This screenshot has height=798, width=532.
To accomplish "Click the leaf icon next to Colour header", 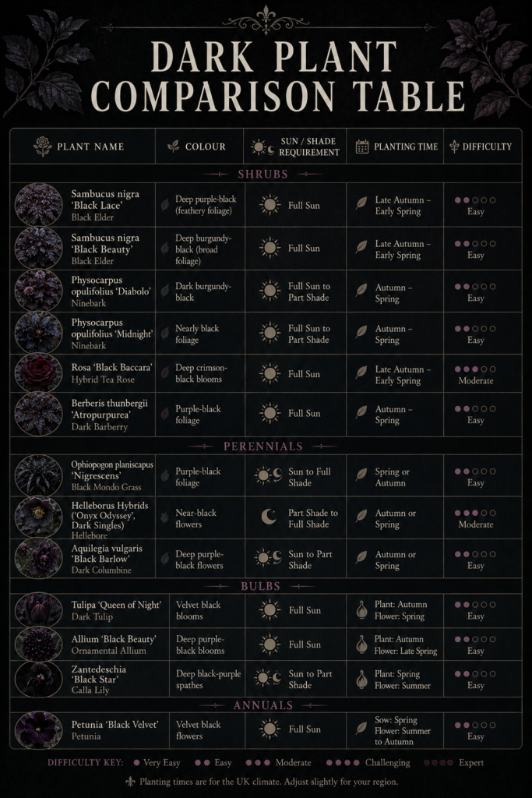I will (x=174, y=147).
